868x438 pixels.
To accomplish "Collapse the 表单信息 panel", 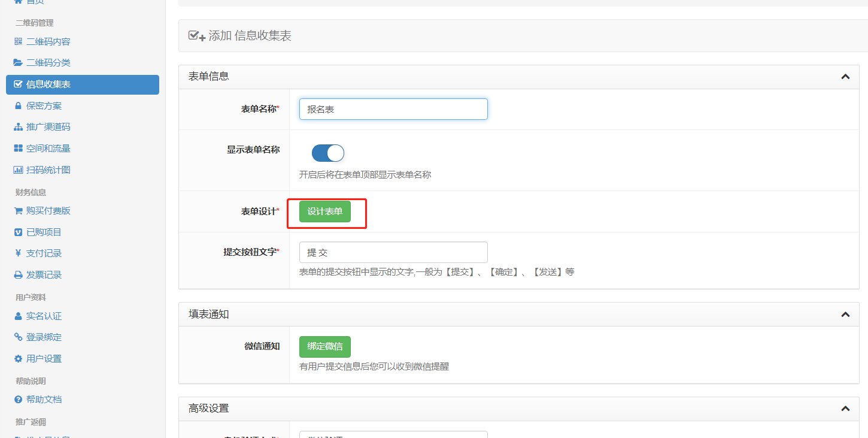I will (845, 77).
